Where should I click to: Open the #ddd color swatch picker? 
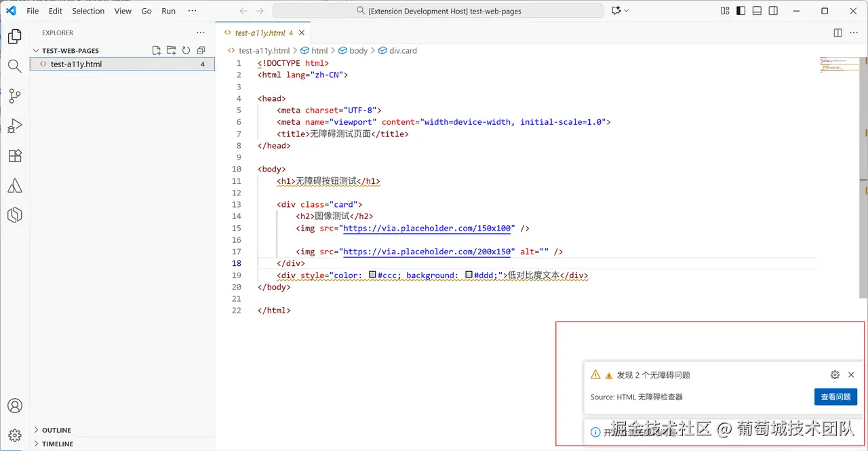coord(469,275)
